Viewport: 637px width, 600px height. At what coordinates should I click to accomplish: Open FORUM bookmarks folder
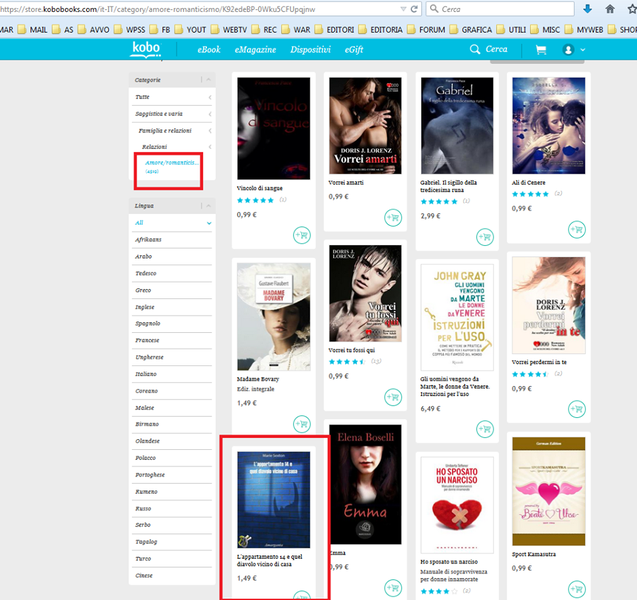427,30
